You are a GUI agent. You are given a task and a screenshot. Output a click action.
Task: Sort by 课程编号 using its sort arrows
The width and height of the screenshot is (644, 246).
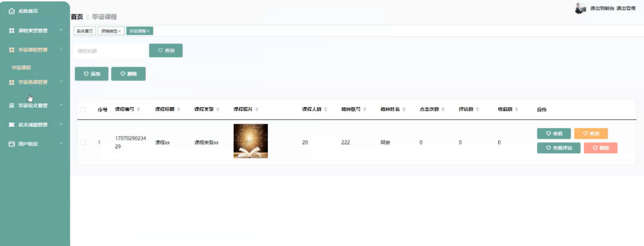pyautogui.click(x=138, y=109)
